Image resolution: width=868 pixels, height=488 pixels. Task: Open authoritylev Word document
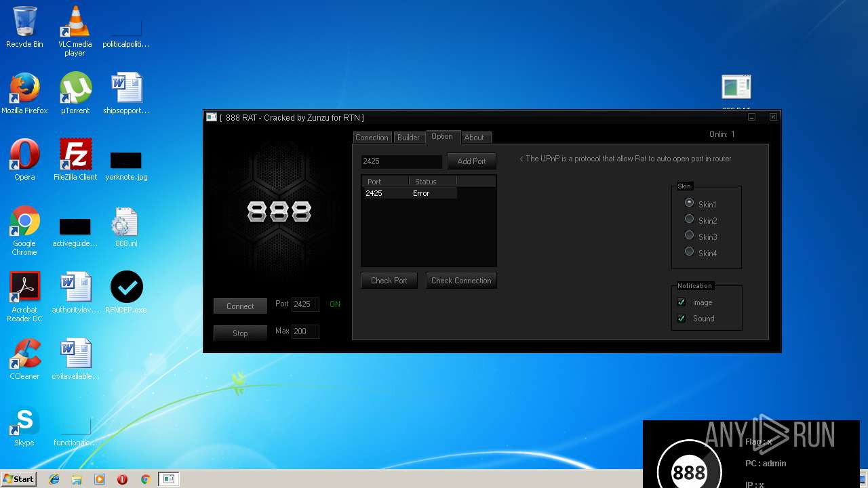point(75,293)
